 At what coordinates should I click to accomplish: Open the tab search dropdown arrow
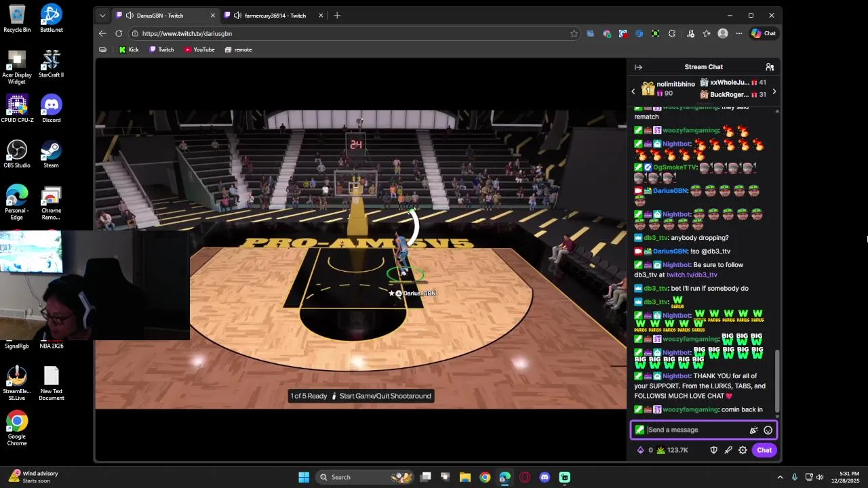coord(102,16)
